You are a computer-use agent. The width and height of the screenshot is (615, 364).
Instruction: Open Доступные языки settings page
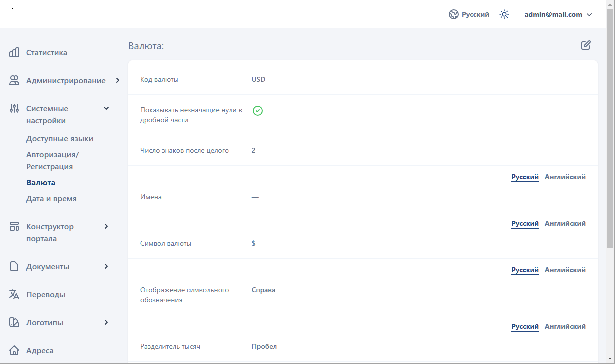click(x=60, y=139)
